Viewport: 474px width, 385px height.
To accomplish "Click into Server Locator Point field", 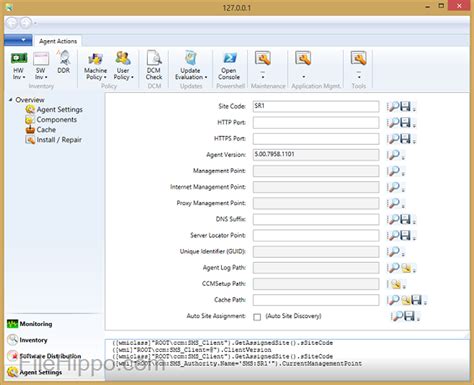I will [316, 235].
